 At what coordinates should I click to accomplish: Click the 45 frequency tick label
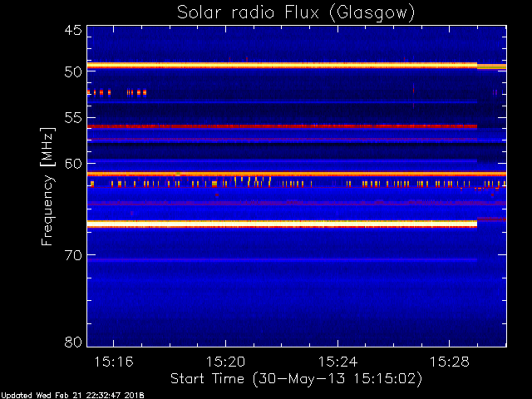pos(73,30)
